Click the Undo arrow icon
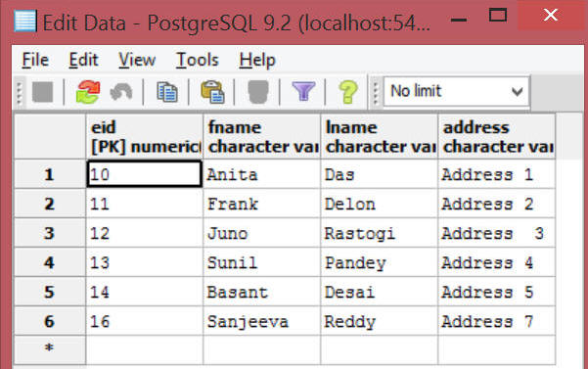This screenshot has width=588, height=369. [x=121, y=92]
